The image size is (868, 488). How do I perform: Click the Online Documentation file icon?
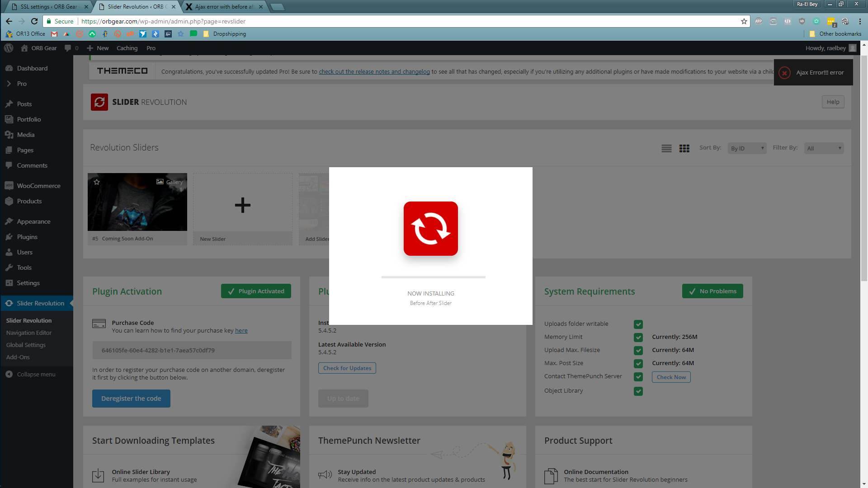click(551, 476)
